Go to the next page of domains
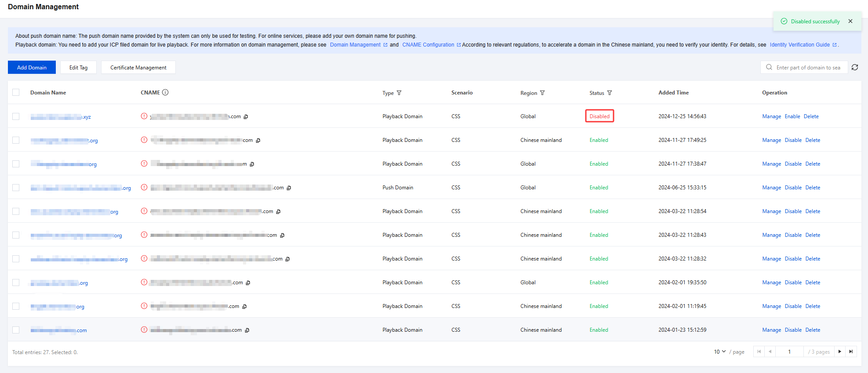The image size is (868, 373). pos(840,351)
